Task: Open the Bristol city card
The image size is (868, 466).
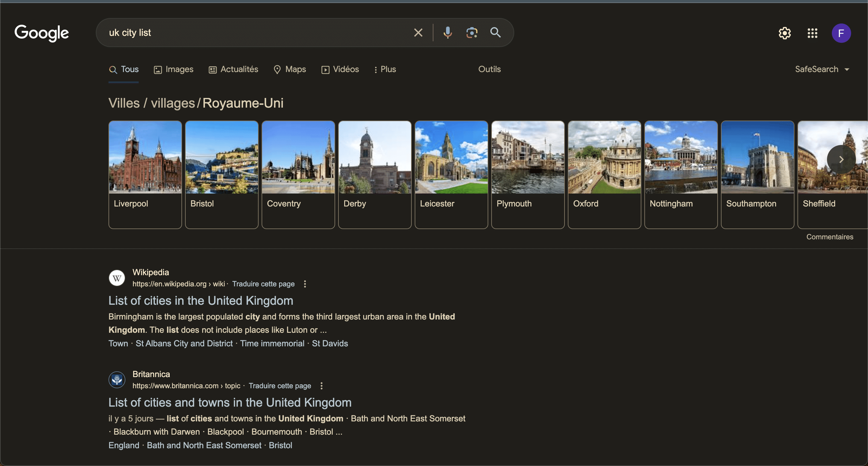Action: point(222,175)
